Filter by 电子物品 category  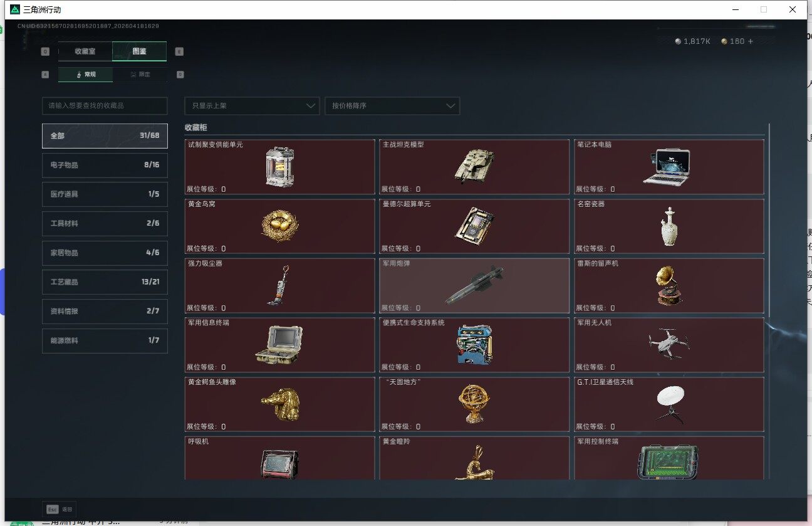[x=105, y=166]
